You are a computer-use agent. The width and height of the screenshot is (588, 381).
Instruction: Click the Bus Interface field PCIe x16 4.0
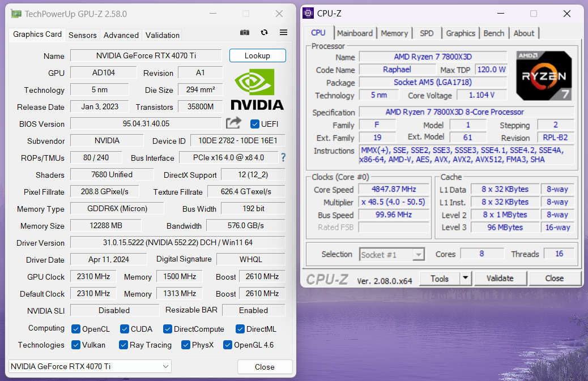(x=228, y=157)
